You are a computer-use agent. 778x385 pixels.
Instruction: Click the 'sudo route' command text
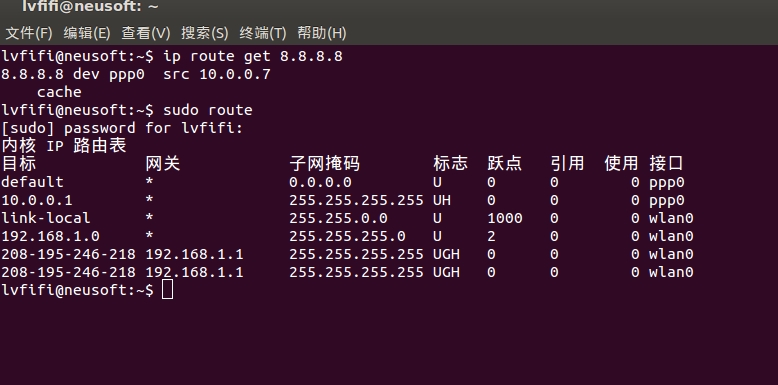208,110
